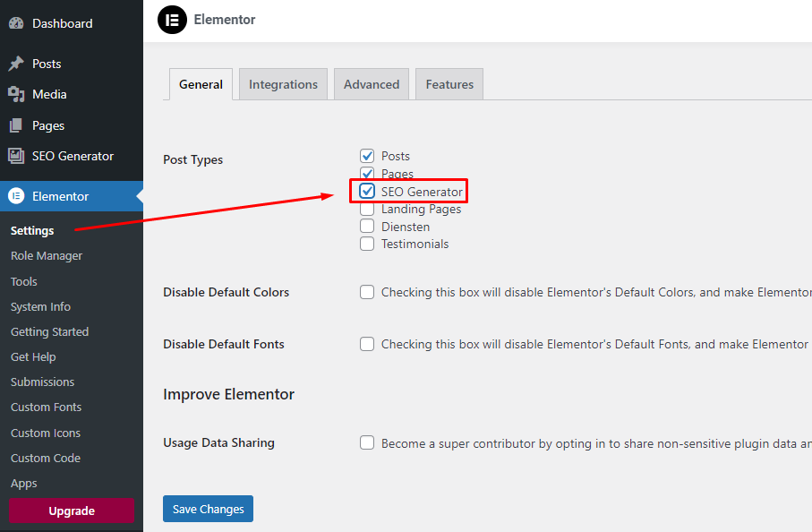Click the Upgrade button

(72, 511)
